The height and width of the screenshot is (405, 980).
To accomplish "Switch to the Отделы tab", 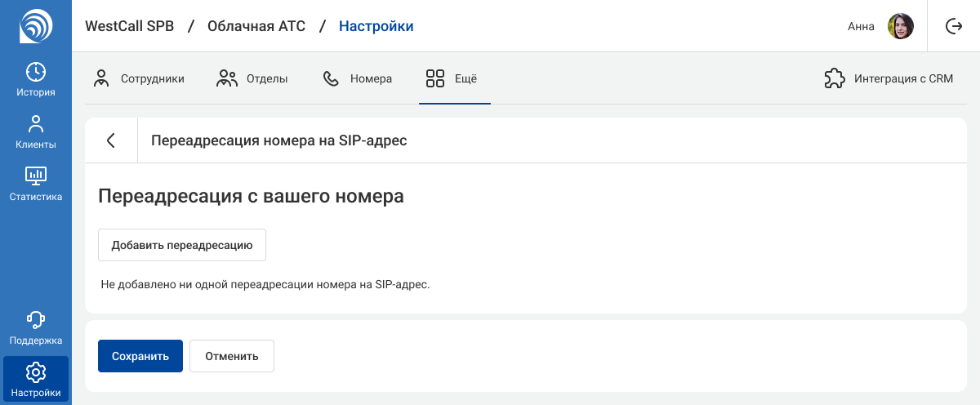I will (252, 79).
